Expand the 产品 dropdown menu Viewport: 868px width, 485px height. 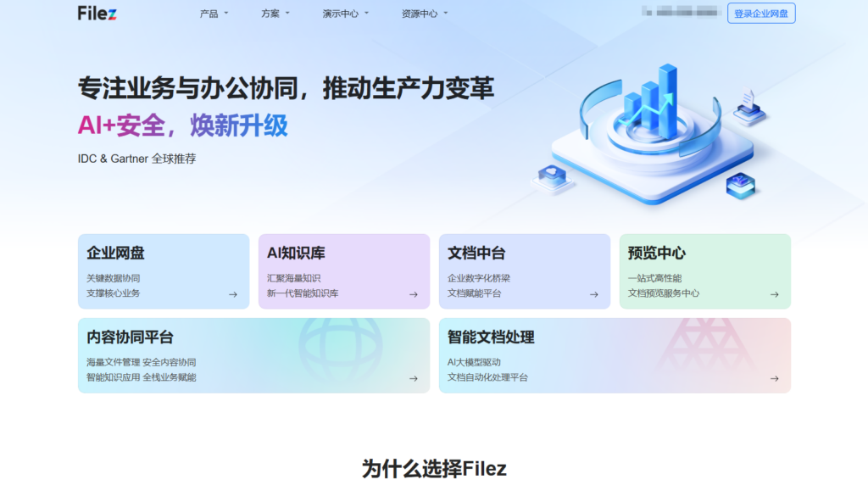click(214, 14)
